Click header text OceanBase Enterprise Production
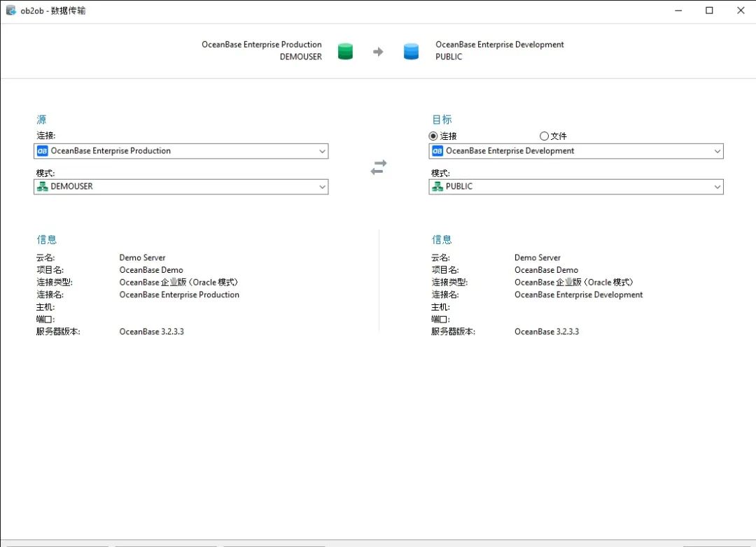Image resolution: width=756 pixels, height=547 pixels. point(261,44)
